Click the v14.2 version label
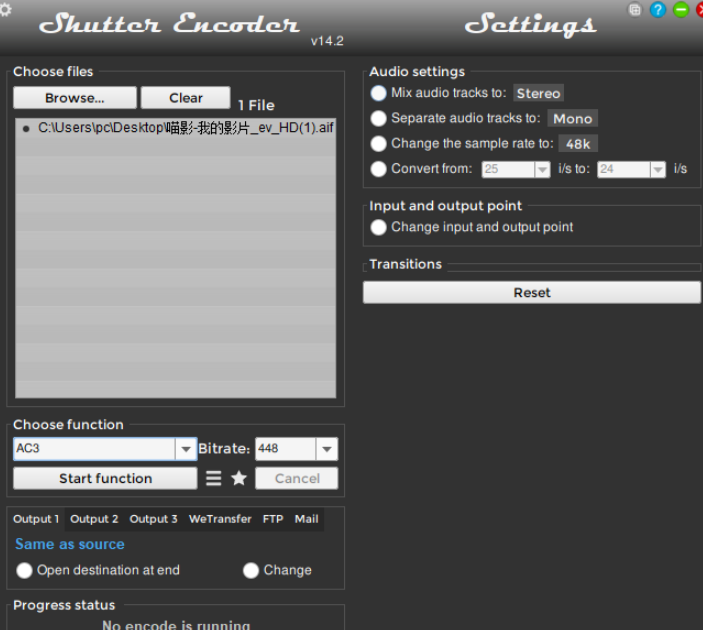 click(327, 41)
